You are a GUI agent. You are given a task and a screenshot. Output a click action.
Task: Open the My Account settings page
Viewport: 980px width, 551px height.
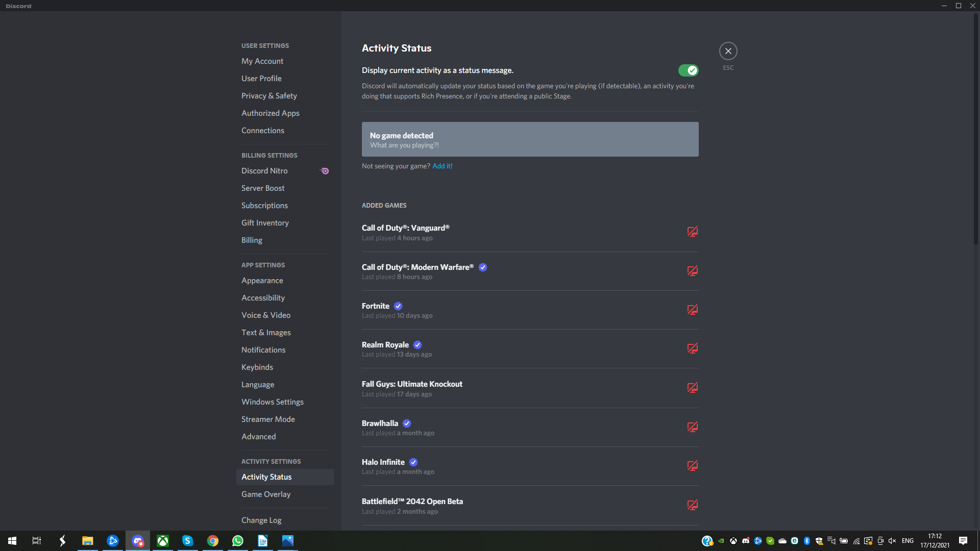pyautogui.click(x=262, y=61)
